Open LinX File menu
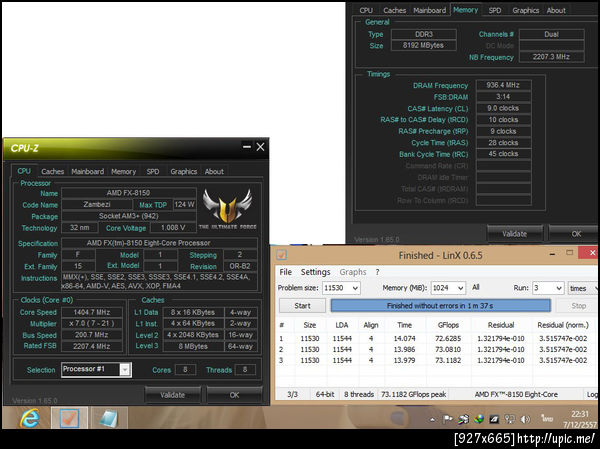The height and width of the screenshot is (449, 600). pyautogui.click(x=285, y=272)
